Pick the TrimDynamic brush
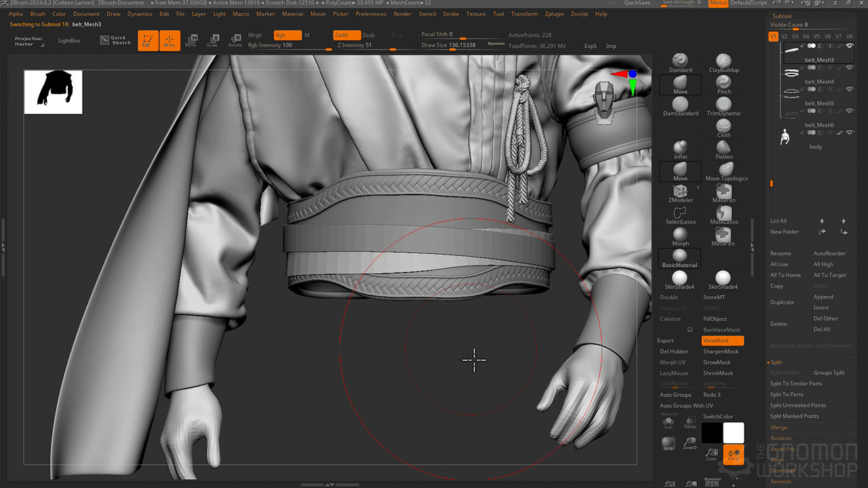Image resolution: width=868 pixels, height=488 pixels. pyautogui.click(x=724, y=105)
